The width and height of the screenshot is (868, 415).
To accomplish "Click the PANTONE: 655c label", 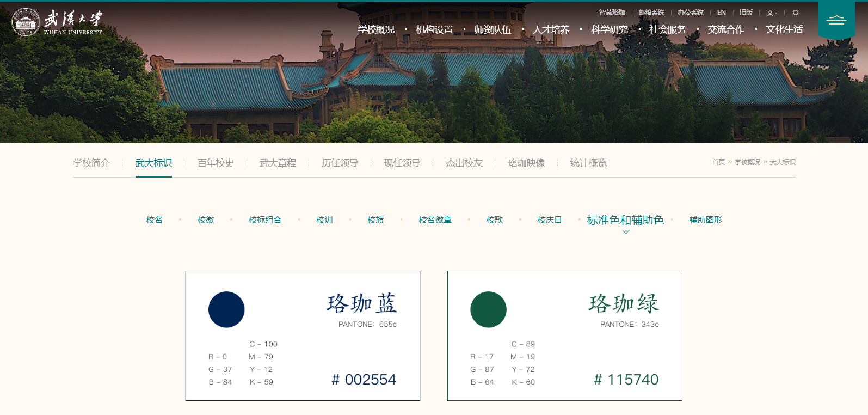I will [367, 325].
